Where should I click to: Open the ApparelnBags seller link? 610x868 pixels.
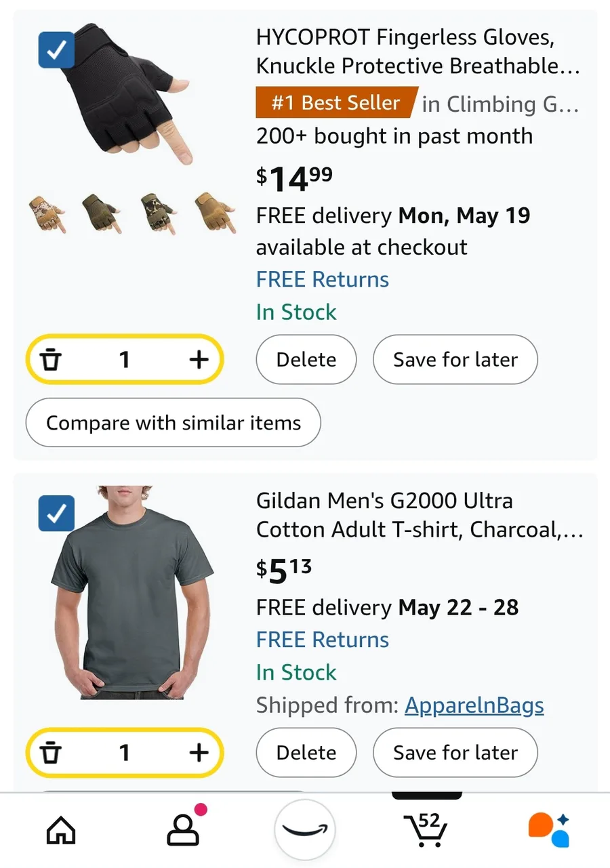[474, 705]
